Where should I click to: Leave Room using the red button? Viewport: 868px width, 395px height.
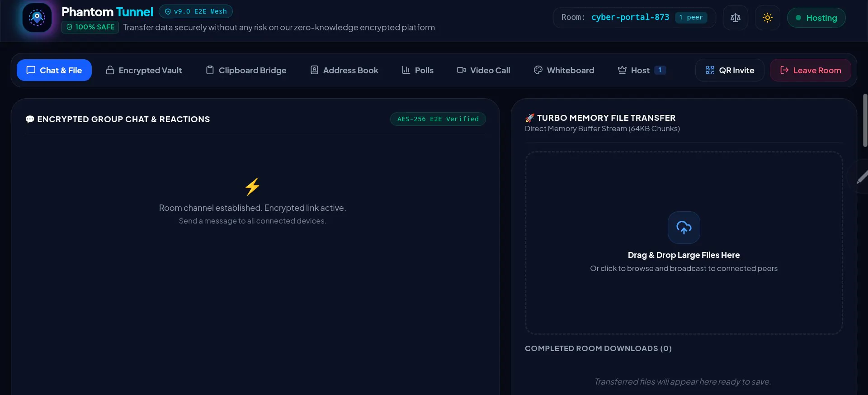coord(811,70)
